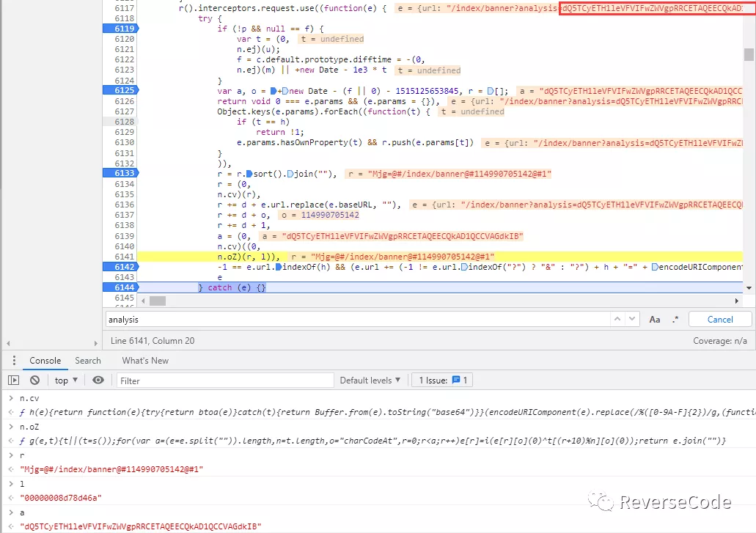756x533 pixels.
Task: Click the f h(e) function output in the console
Action: click(x=388, y=412)
